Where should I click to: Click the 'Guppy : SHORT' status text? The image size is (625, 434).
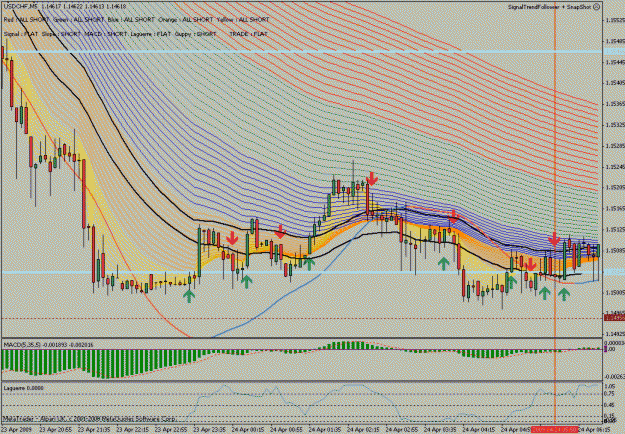pos(195,34)
